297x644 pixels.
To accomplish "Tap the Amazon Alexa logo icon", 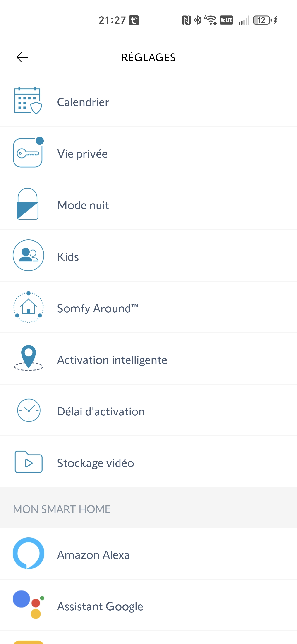I will 29,553.
